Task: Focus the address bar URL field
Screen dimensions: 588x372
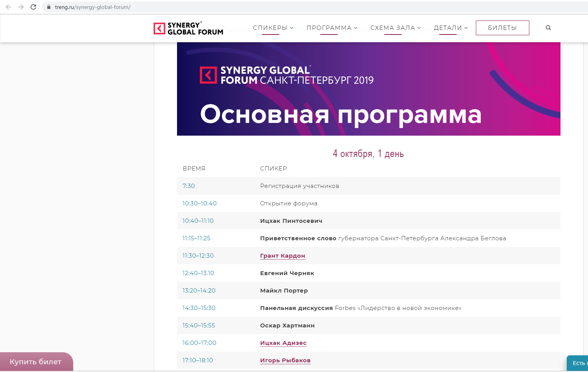Action: click(x=315, y=7)
